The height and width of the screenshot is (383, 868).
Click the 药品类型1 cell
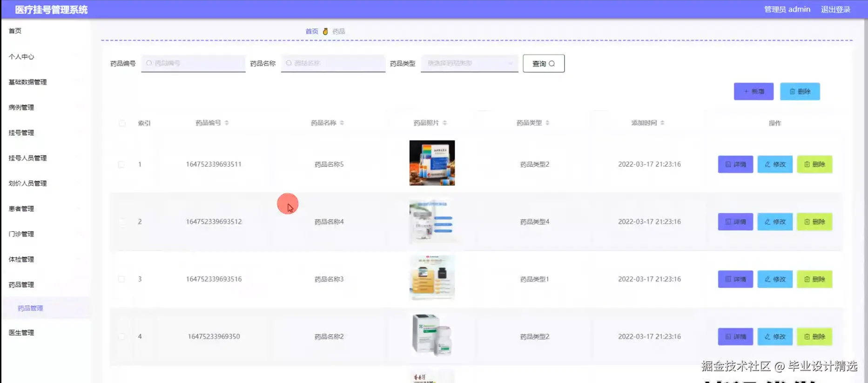(534, 279)
